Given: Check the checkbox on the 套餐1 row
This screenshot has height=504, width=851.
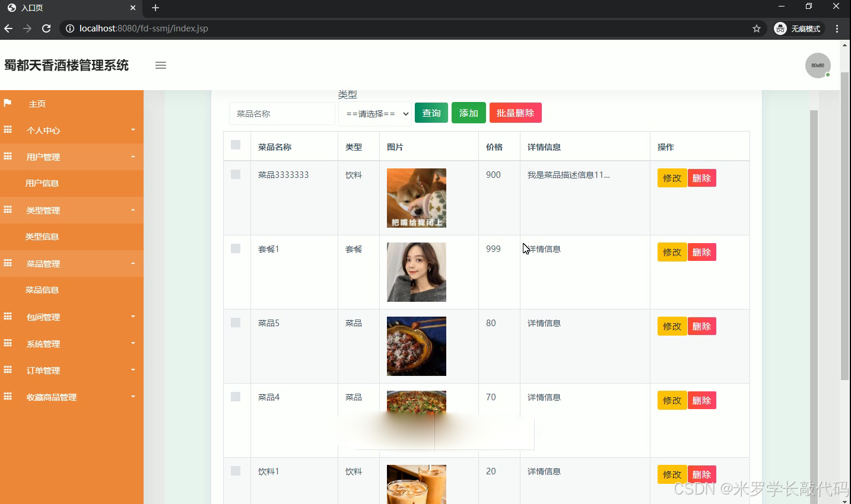Looking at the screenshot, I should (x=236, y=249).
